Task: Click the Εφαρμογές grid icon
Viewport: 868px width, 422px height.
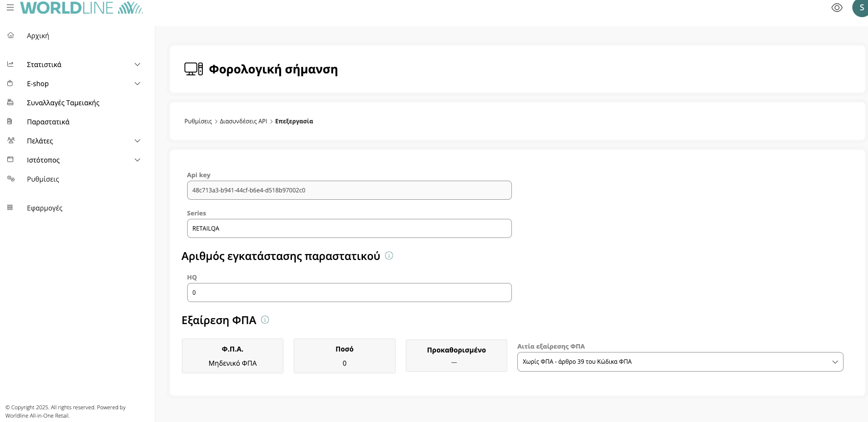Action: pyautogui.click(x=10, y=208)
